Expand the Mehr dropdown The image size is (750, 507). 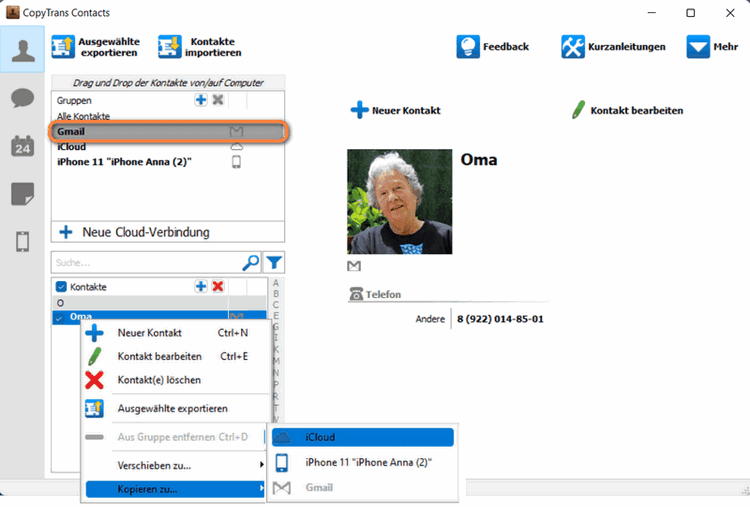(712, 47)
